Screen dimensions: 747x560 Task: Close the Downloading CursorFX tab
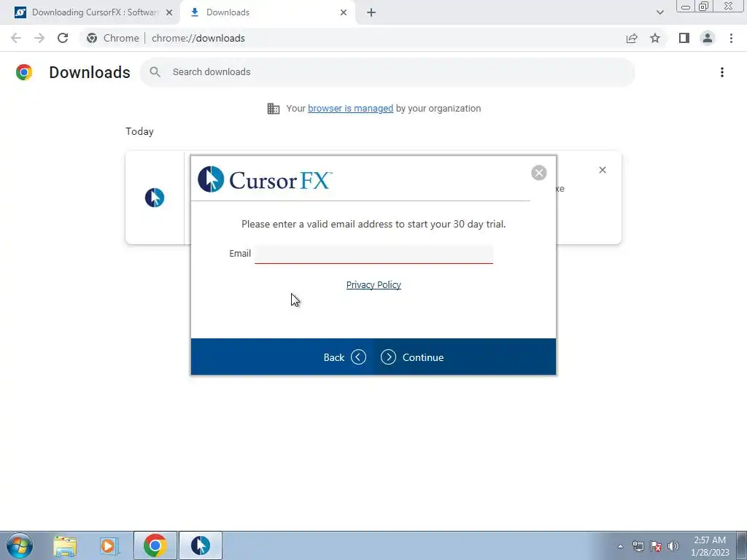(169, 12)
